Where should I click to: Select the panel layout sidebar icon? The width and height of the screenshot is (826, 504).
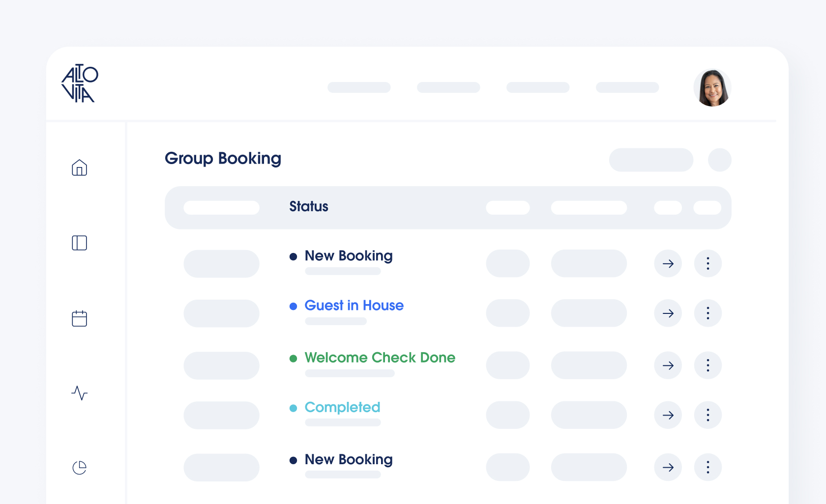(79, 243)
